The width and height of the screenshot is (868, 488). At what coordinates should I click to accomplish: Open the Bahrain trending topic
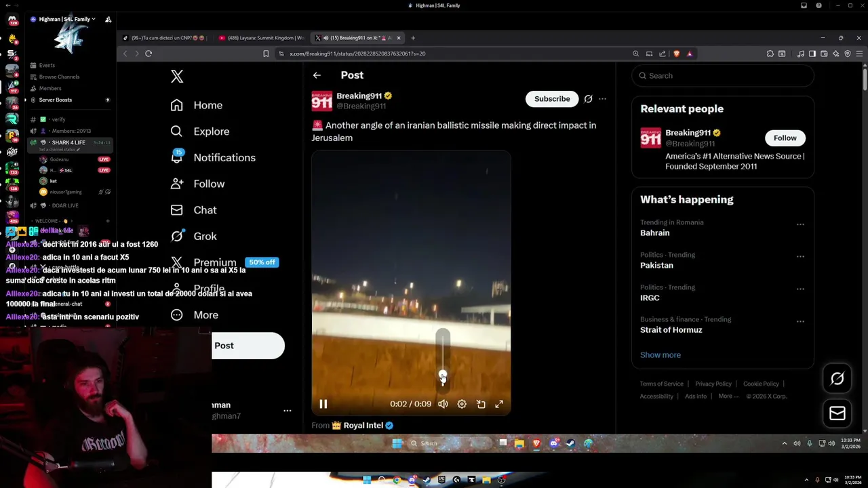coord(655,233)
